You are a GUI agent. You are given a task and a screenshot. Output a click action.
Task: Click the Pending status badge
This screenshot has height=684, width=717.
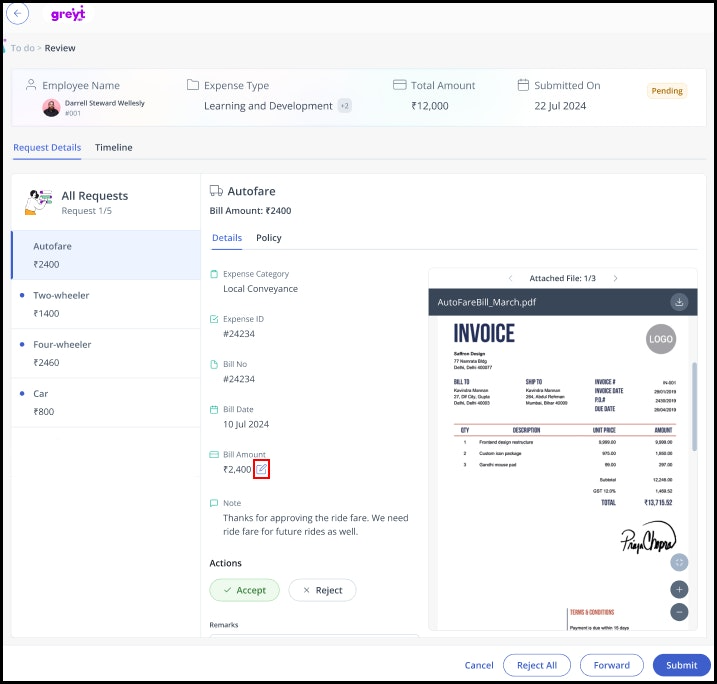667,91
